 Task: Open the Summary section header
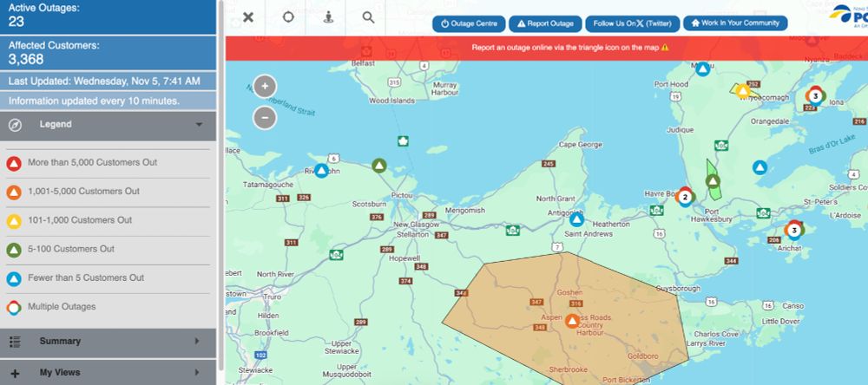tap(108, 343)
